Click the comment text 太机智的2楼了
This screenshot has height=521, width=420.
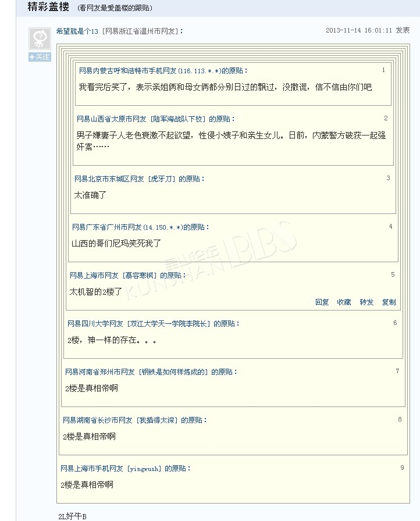click(x=96, y=292)
